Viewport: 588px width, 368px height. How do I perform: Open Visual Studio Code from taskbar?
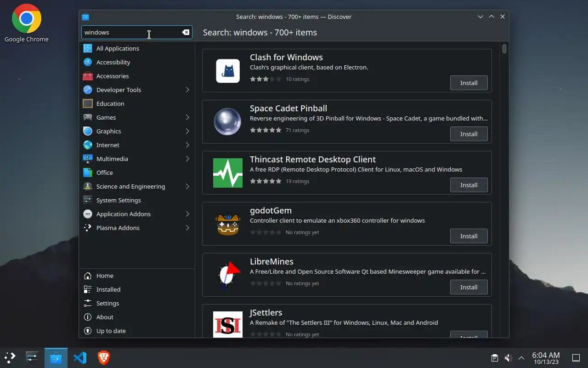(x=80, y=357)
